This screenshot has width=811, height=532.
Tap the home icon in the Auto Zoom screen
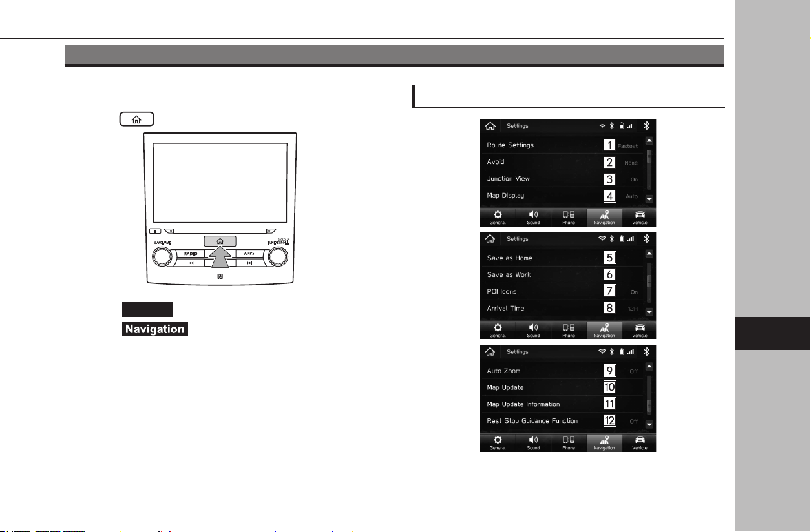tap(490, 352)
